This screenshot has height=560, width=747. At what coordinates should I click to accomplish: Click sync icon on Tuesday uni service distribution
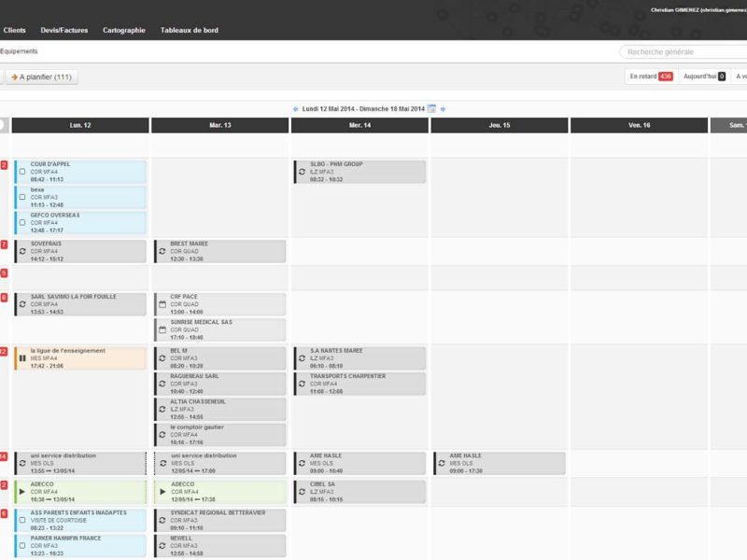[162, 463]
